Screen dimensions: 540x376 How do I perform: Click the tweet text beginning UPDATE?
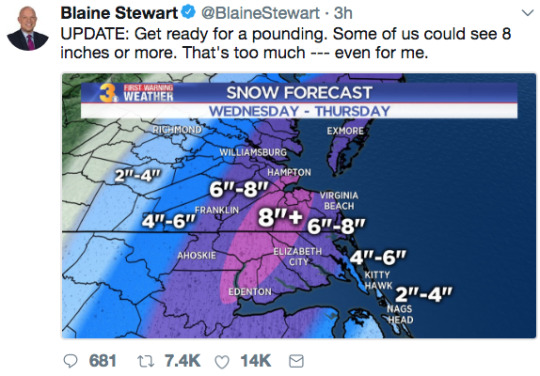(x=285, y=43)
